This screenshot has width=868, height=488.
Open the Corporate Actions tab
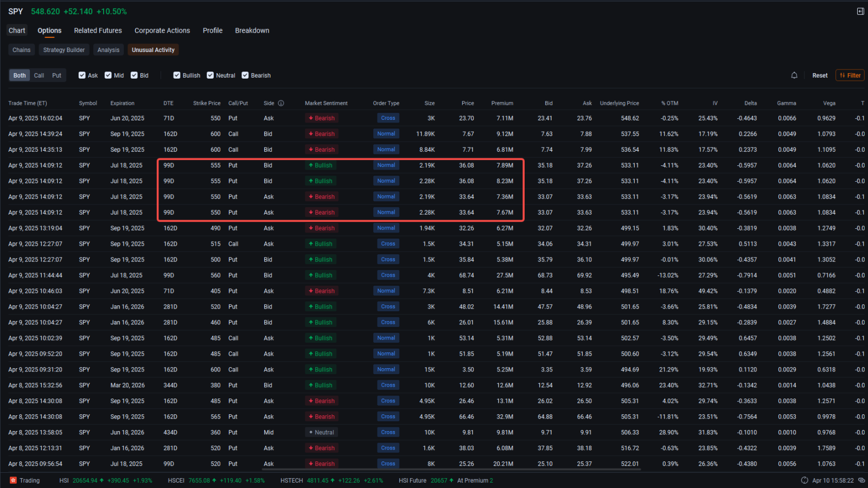(162, 30)
